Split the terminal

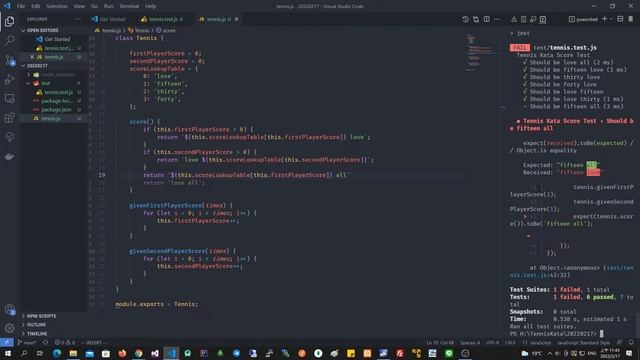pyautogui.click(x=620, y=19)
